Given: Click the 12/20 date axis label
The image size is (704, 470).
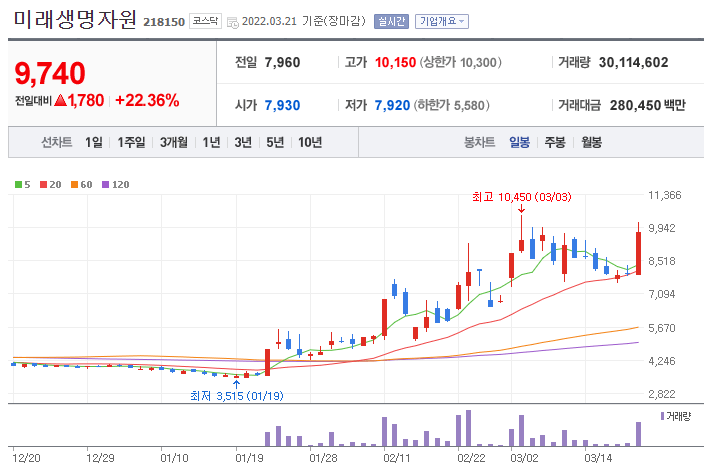Looking at the screenshot, I should 26,458.
